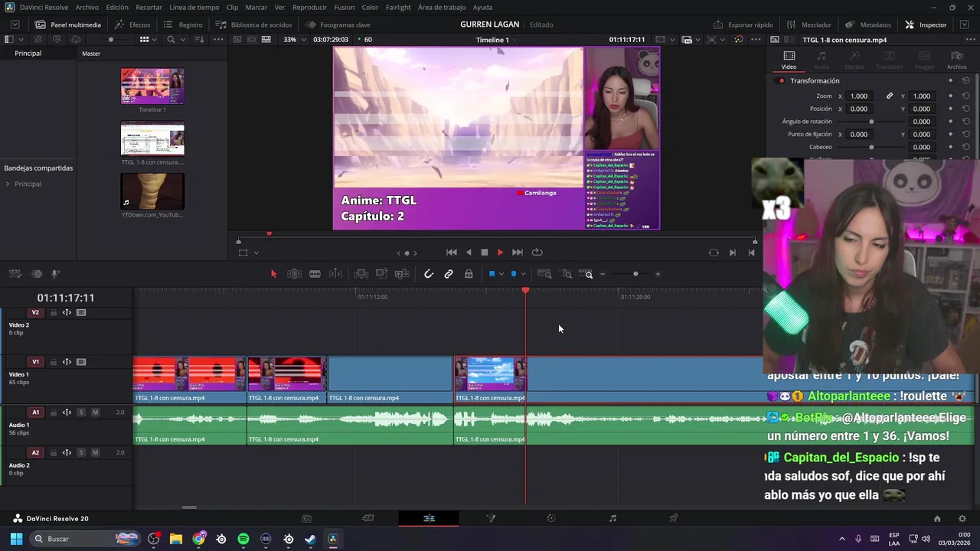Screen dimensions: 980x551
Task: Open the marker color dropdown arrow
Action: click(x=524, y=274)
